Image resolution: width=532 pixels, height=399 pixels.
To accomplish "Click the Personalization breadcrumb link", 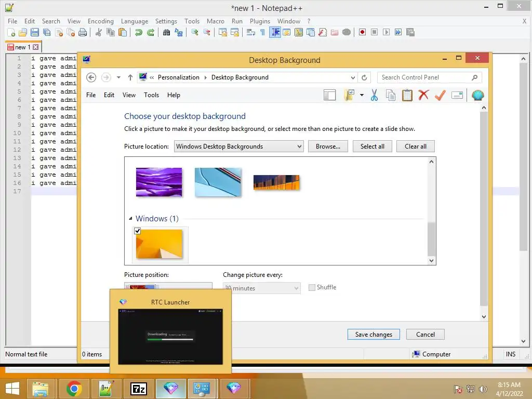I will [179, 77].
